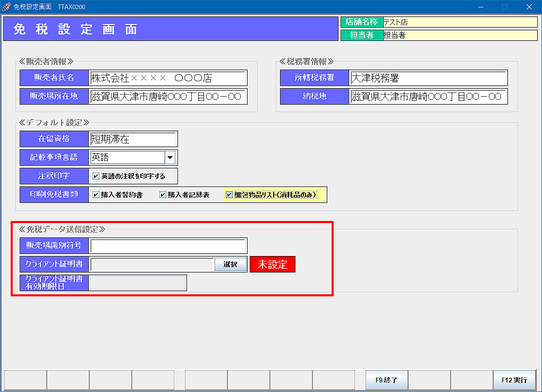Click the ≪税務署情報≫ group heading
Screen dimensions: 542x392
[x=307, y=62]
